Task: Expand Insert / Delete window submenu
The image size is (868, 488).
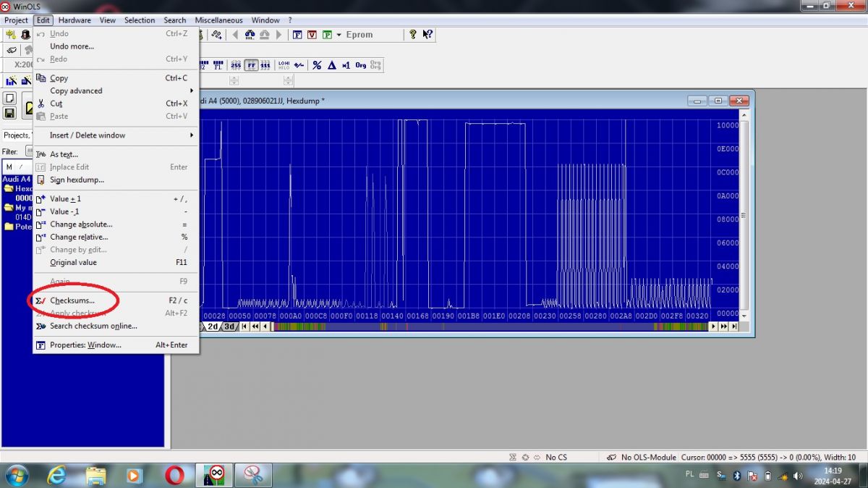Action: pyautogui.click(x=116, y=135)
